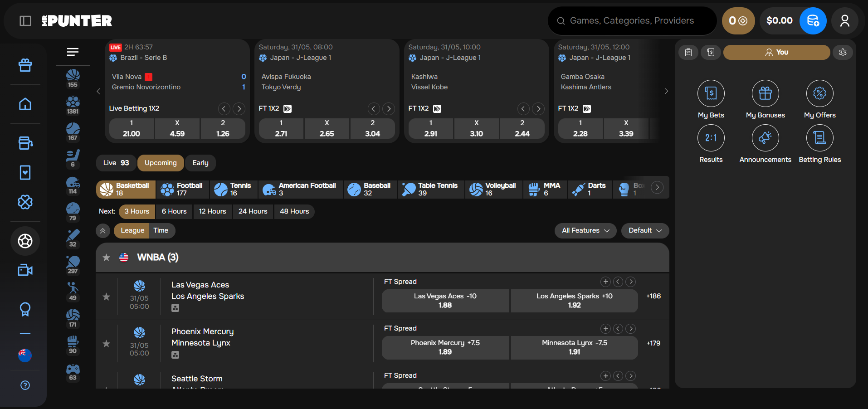Open the Default sort dropdown
The width and height of the screenshot is (868, 409).
645,230
